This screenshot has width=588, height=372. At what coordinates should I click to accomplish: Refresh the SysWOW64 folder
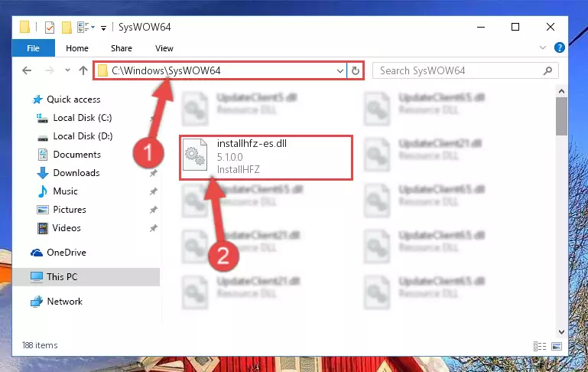(355, 70)
